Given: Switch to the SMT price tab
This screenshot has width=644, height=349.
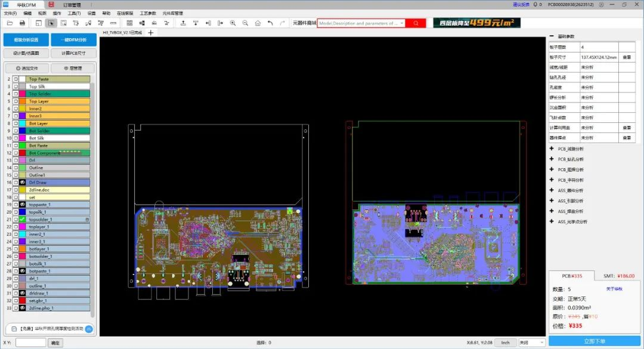Looking at the screenshot, I should click(x=620, y=275).
